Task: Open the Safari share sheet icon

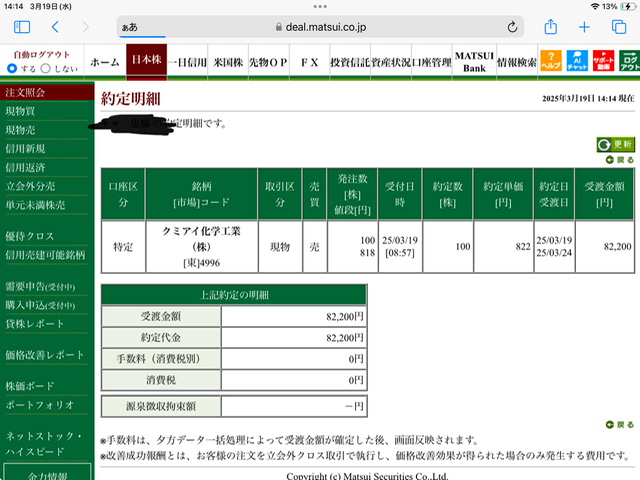Action: (551, 27)
